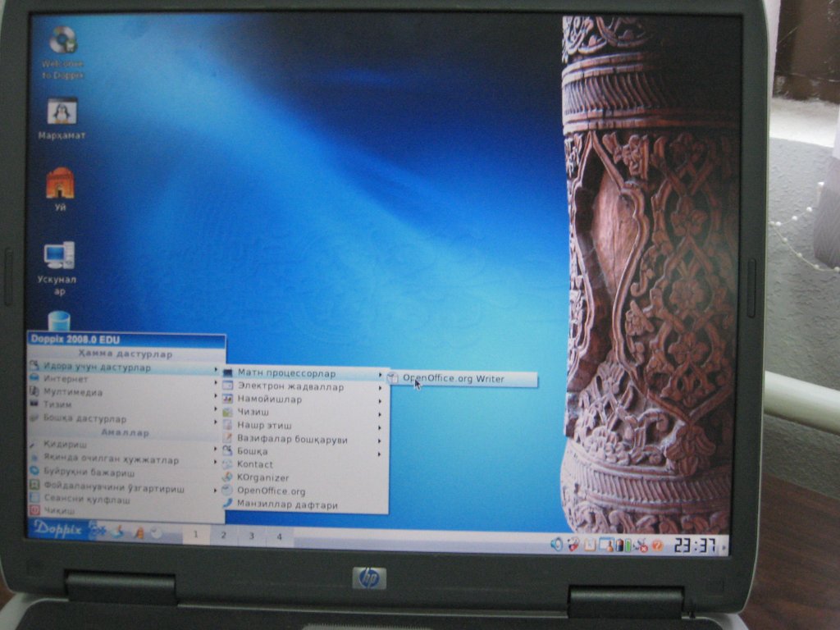Viewport: 840px width, 630px height.
Task: Open the Бошқа office submenu
Action: [x=304, y=452]
